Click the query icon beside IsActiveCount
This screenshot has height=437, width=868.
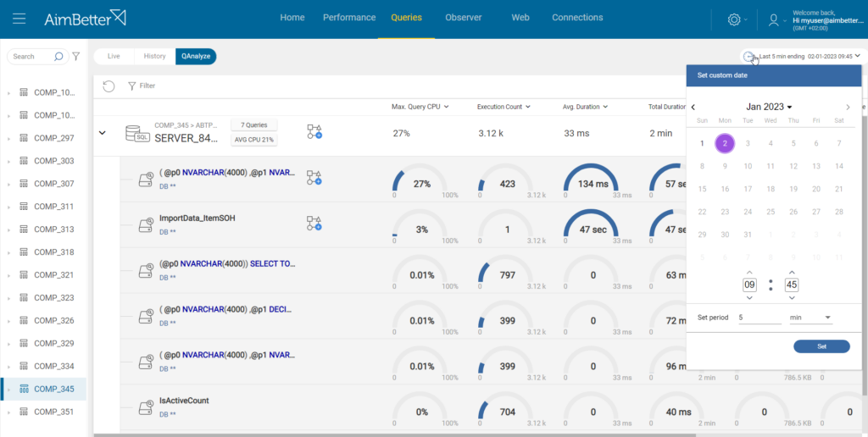click(x=146, y=407)
